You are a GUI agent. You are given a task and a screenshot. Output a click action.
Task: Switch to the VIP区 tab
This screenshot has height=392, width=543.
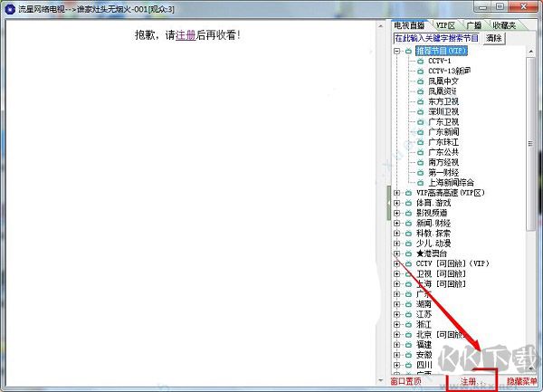444,25
